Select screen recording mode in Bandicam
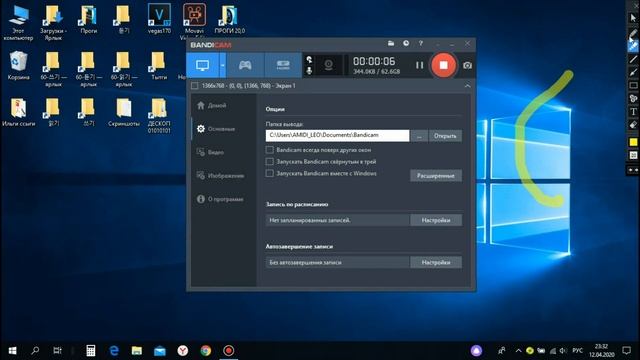The height and width of the screenshot is (360, 640). point(203,65)
